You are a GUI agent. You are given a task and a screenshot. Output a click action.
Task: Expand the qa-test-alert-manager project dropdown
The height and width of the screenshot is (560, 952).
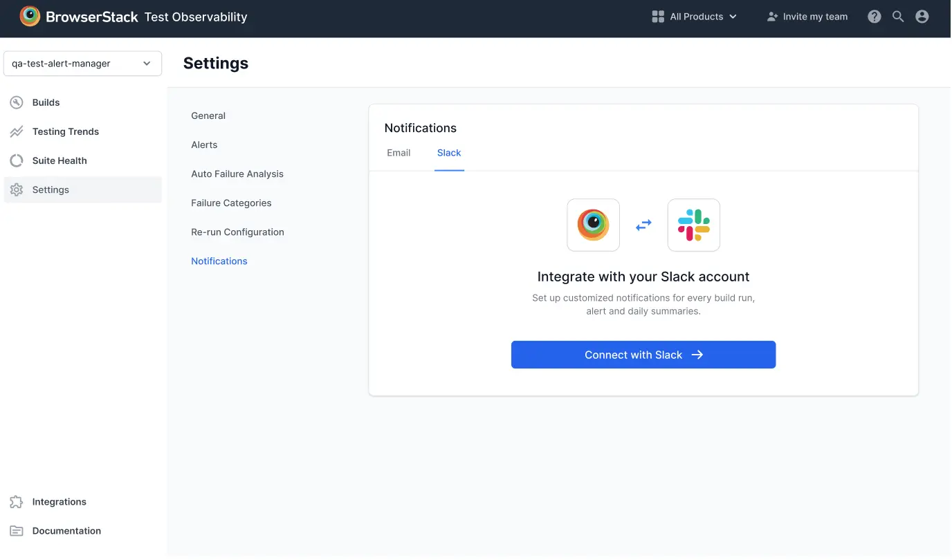(x=82, y=64)
